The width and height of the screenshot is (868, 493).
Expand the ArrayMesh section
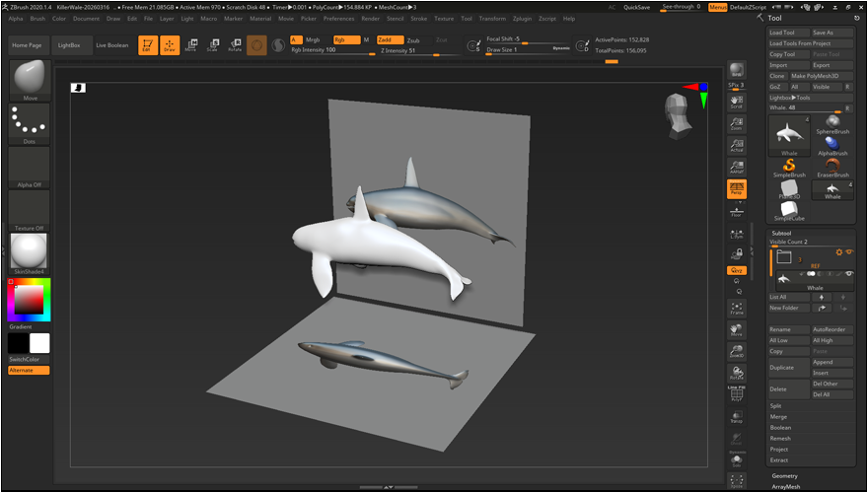[x=786, y=485]
